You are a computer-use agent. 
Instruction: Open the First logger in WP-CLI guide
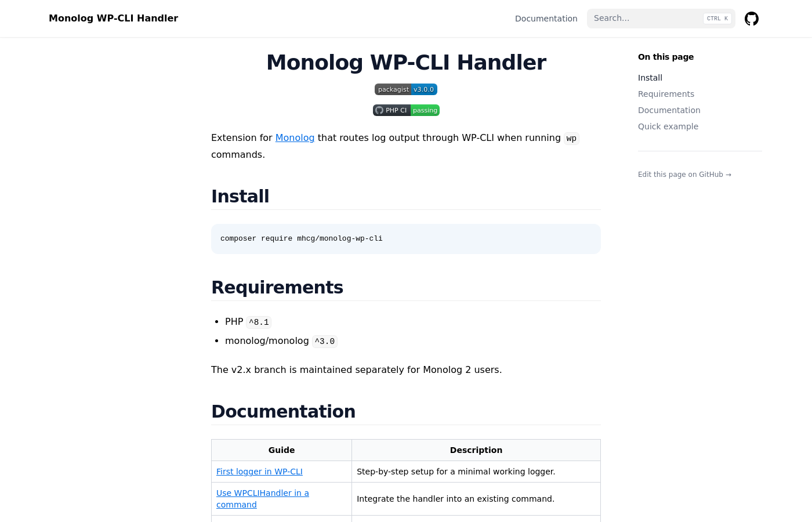259,472
